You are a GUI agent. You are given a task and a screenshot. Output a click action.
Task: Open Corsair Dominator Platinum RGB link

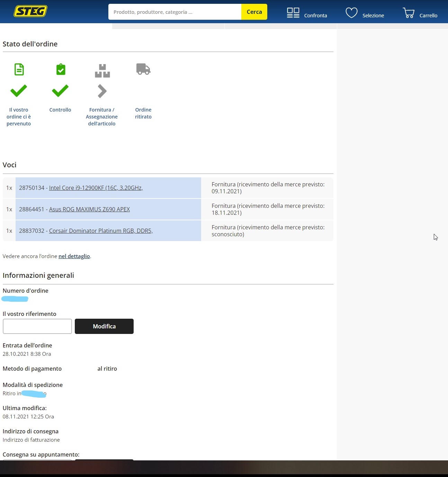coord(101,231)
